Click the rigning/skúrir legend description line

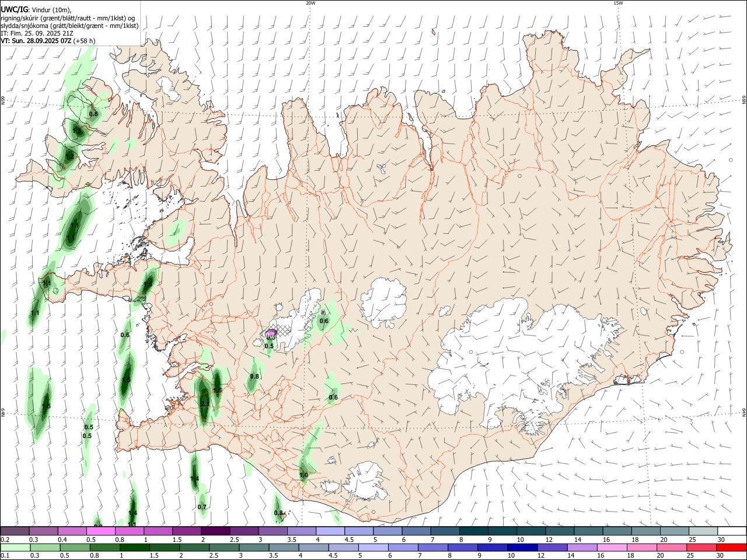click(67, 18)
